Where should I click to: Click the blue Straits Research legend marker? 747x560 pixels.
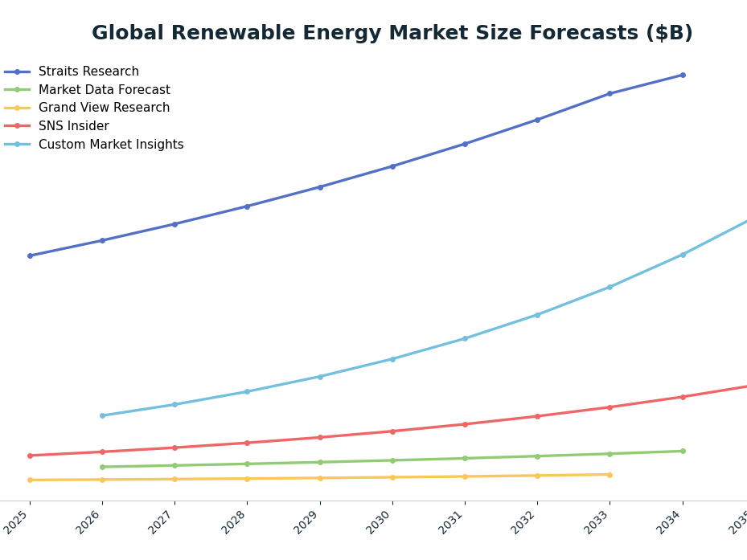pyautogui.click(x=17, y=72)
